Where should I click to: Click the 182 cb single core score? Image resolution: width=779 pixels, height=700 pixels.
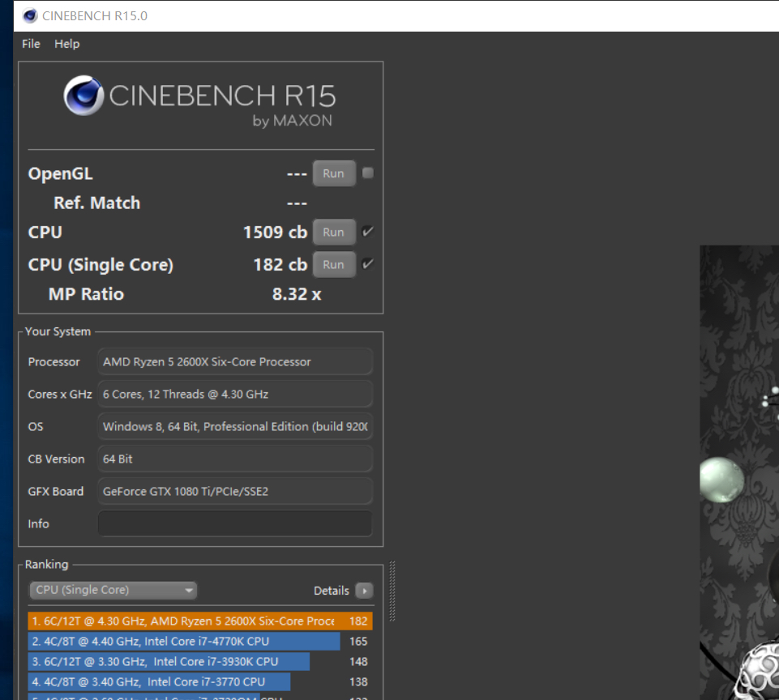coord(280,265)
